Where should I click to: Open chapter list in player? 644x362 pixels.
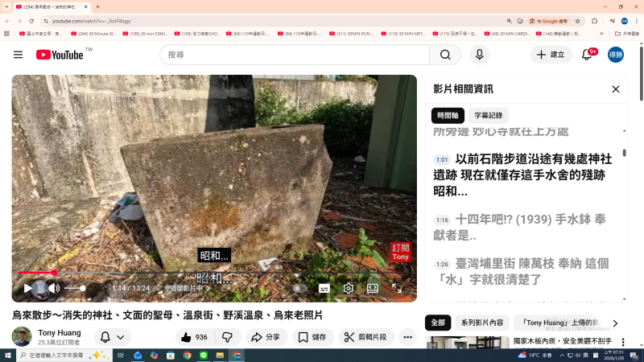189,288
